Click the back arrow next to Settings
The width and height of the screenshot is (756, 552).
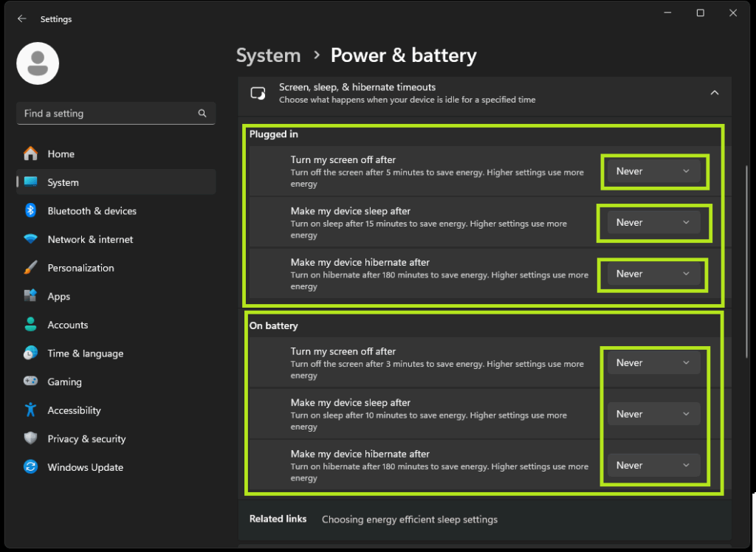(x=21, y=18)
